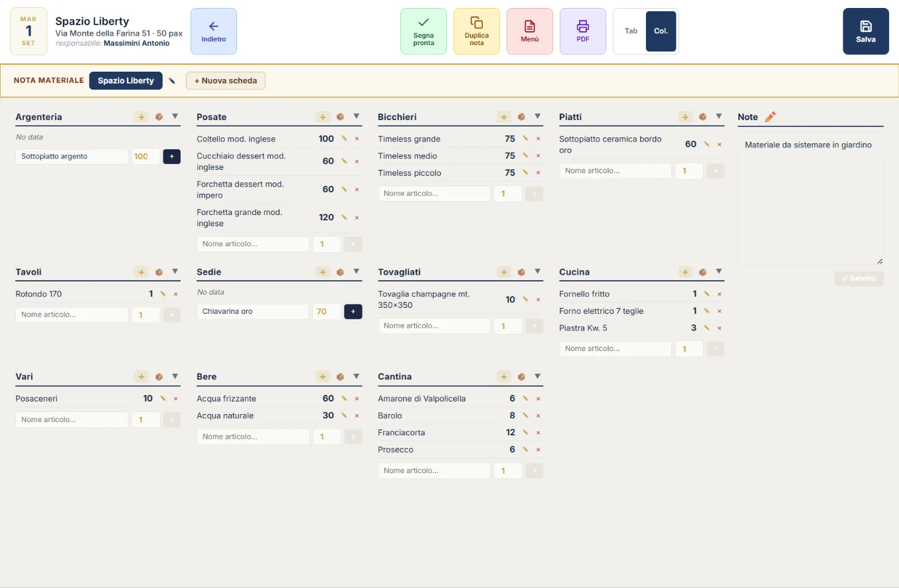Click the Note text area
The width and height of the screenshot is (899, 588).
pyautogui.click(x=811, y=198)
